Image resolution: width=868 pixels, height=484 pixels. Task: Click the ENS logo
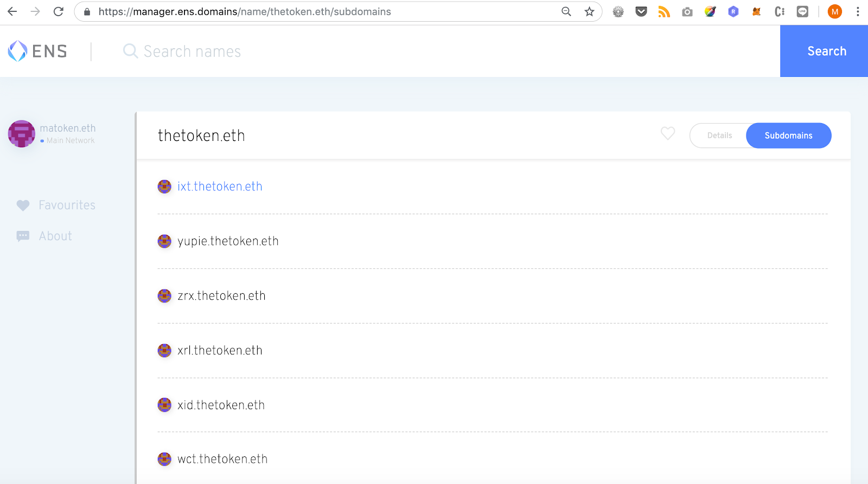click(x=37, y=51)
